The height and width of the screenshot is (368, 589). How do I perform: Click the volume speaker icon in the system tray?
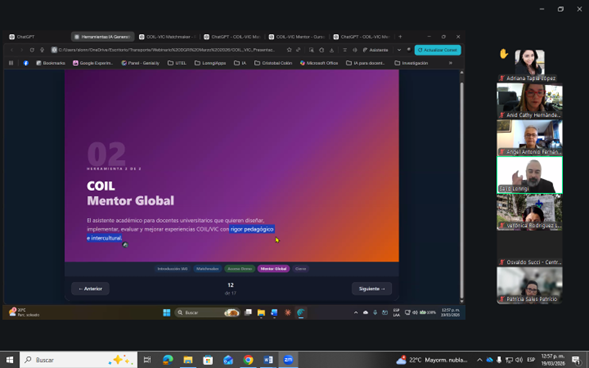pyautogui.click(x=519, y=360)
